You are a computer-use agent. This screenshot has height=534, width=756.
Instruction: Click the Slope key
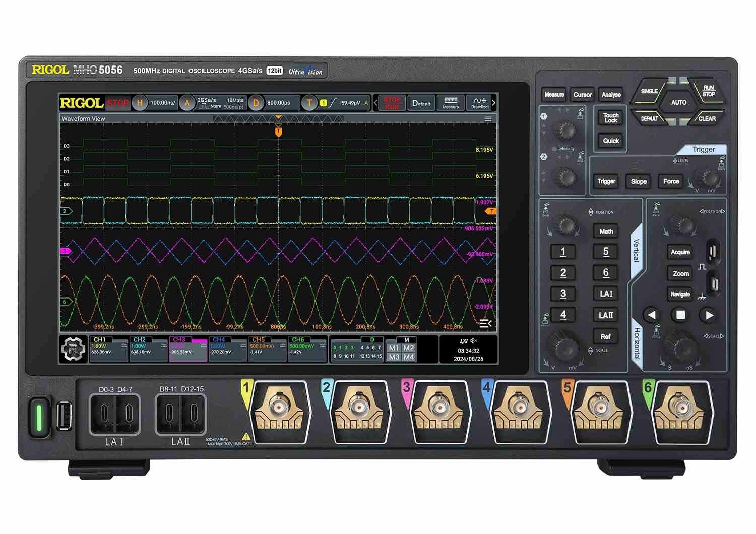pyautogui.click(x=639, y=182)
